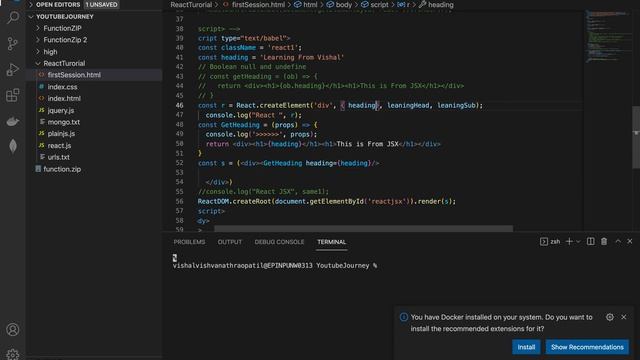The width and height of the screenshot is (640, 360).
Task: Click the terminal prompt line
Action: click(x=275, y=266)
